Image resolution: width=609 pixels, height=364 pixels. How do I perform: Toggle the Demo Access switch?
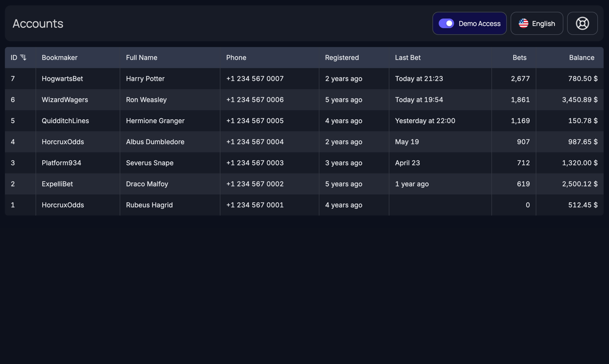point(446,23)
